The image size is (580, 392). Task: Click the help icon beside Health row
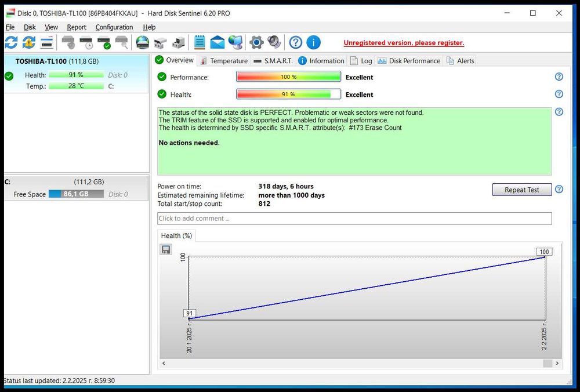point(559,94)
